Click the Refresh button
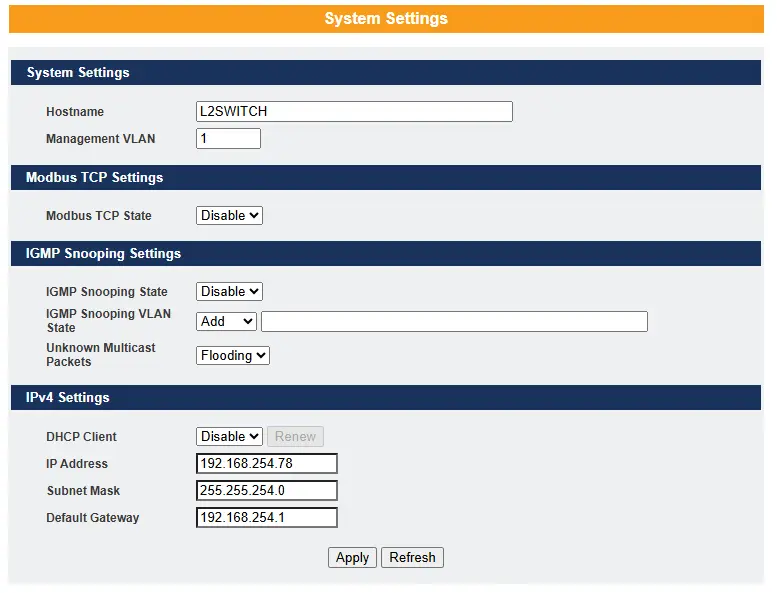The image size is (777, 593). coord(412,557)
